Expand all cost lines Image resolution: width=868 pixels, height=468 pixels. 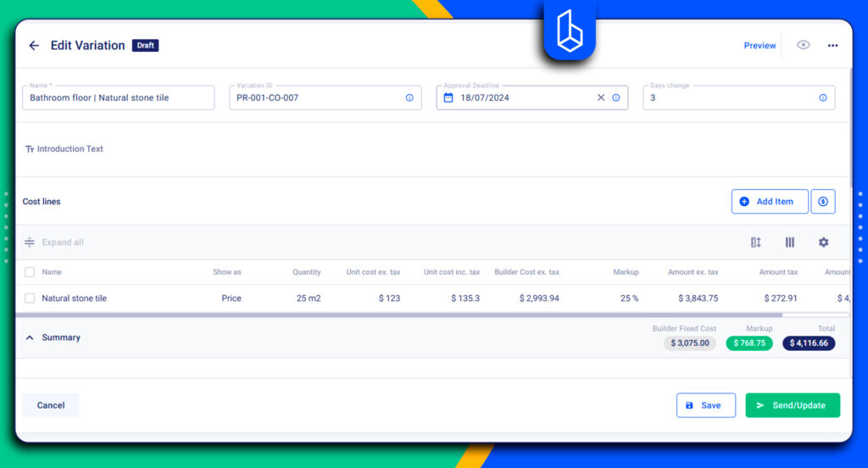coord(54,242)
